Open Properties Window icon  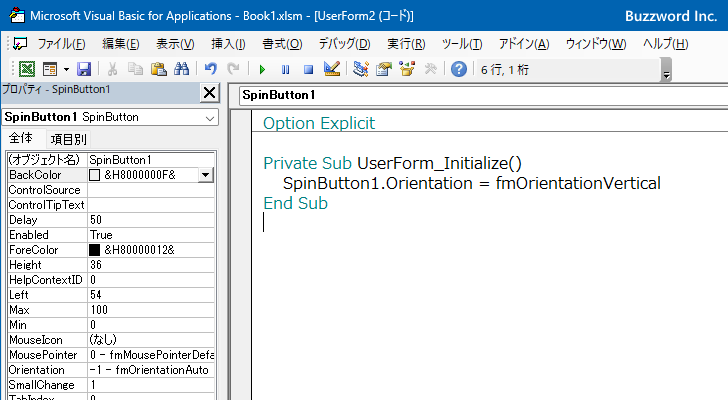coord(384,69)
